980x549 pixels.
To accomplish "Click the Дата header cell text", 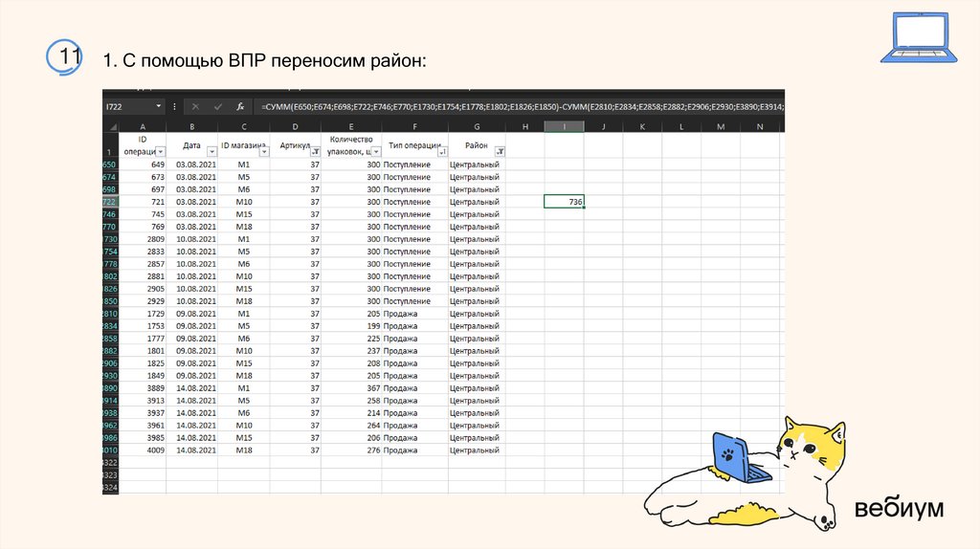I will coord(191,145).
